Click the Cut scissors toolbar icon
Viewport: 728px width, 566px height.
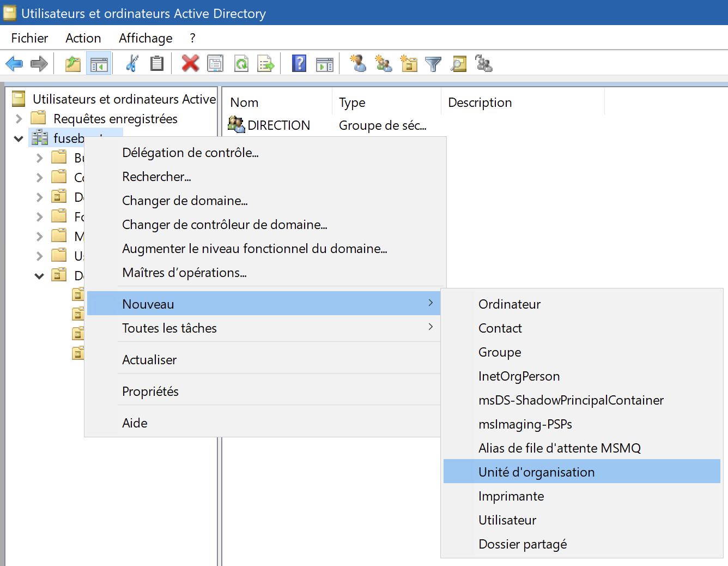(132, 63)
